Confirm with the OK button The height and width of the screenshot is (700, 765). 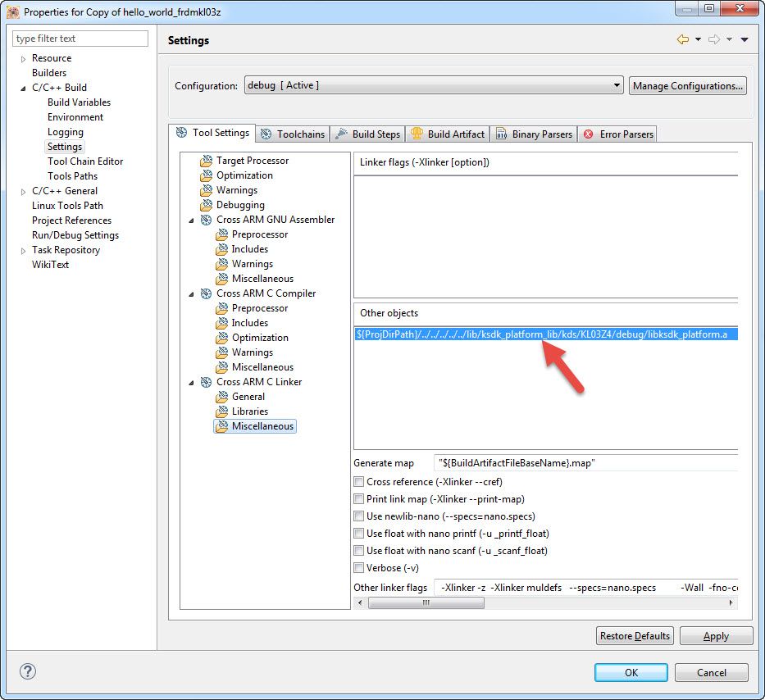(x=631, y=672)
